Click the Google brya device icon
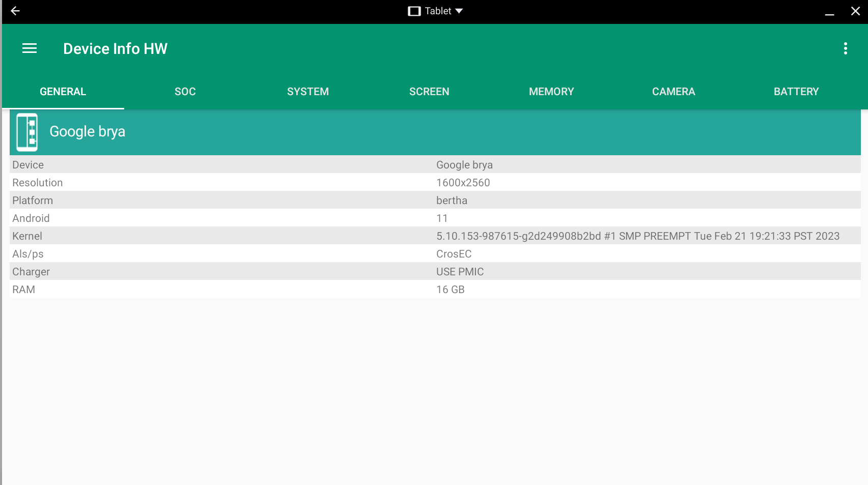The image size is (868, 485). pos(27,132)
